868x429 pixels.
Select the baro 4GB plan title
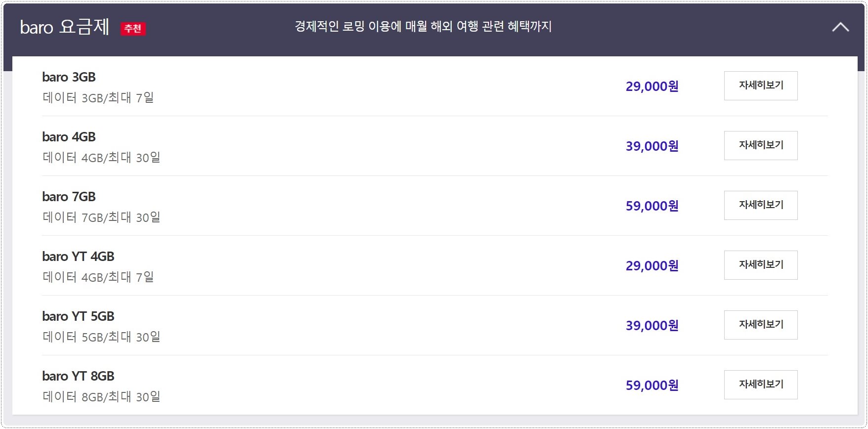pyautogui.click(x=69, y=137)
